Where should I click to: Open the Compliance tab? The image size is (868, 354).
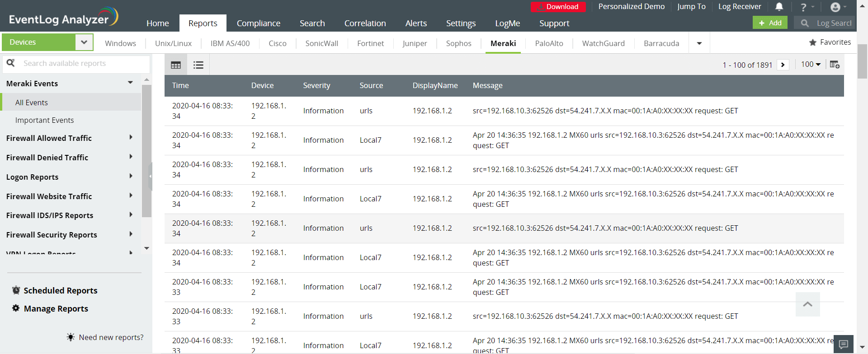[259, 23]
